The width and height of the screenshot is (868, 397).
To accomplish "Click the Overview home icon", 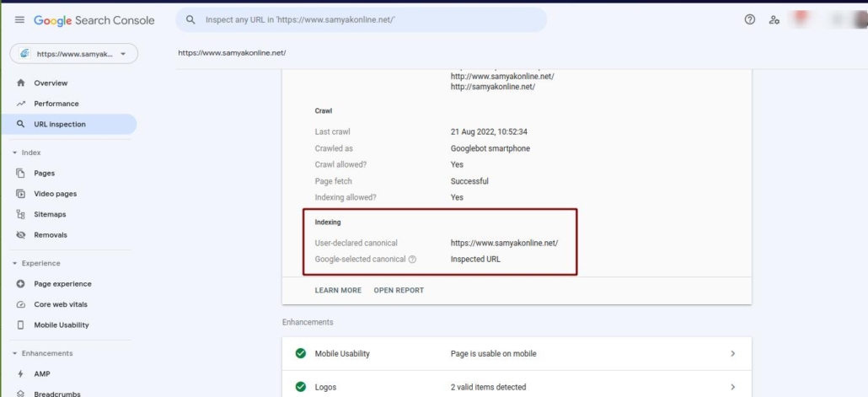I will point(21,83).
